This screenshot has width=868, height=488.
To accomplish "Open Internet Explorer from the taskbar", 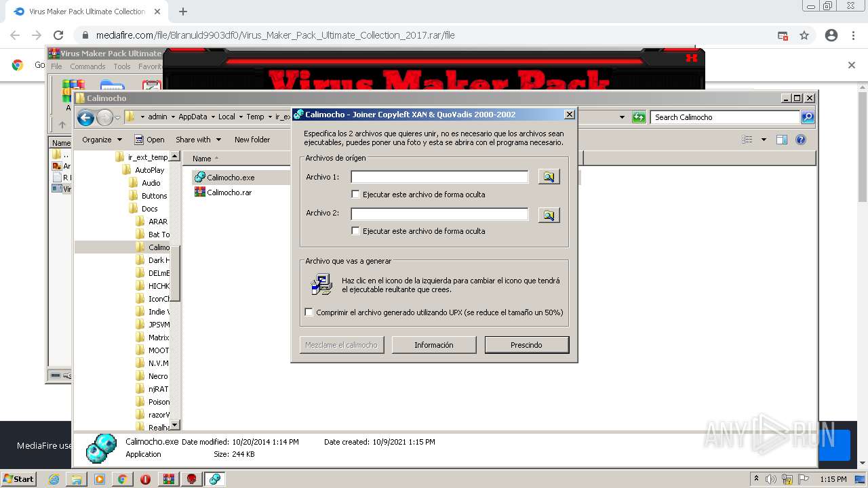I will coord(54,479).
